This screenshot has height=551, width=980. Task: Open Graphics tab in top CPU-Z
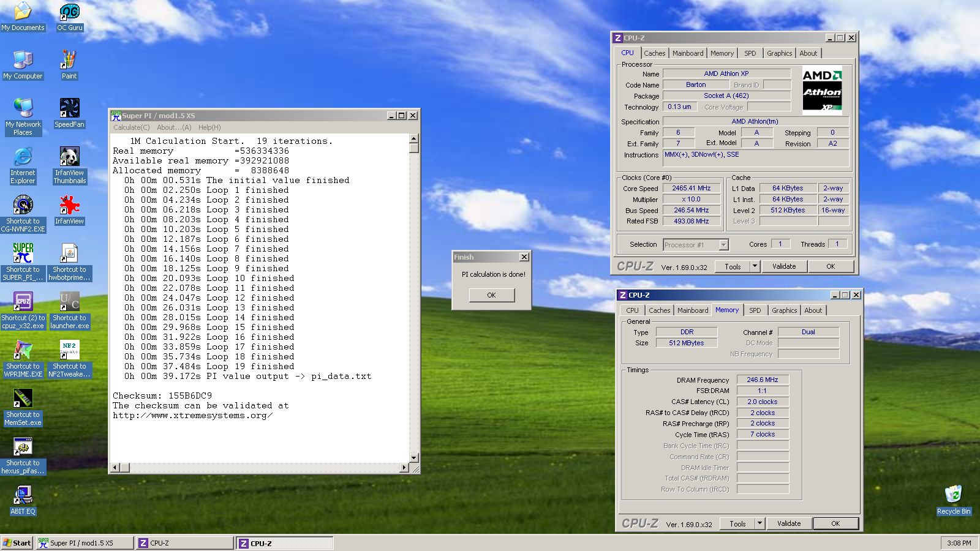[x=780, y=53]
